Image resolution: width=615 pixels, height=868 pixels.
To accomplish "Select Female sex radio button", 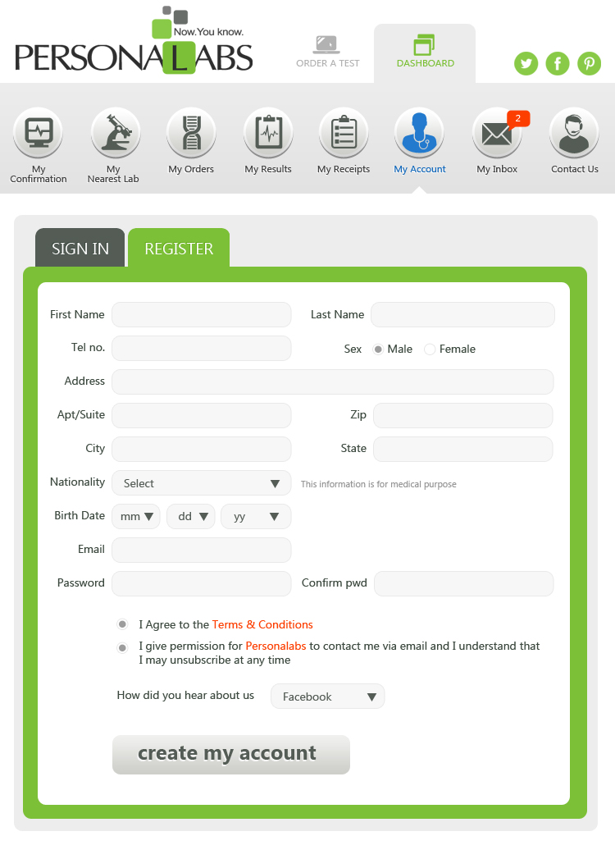I will [430, 349].
